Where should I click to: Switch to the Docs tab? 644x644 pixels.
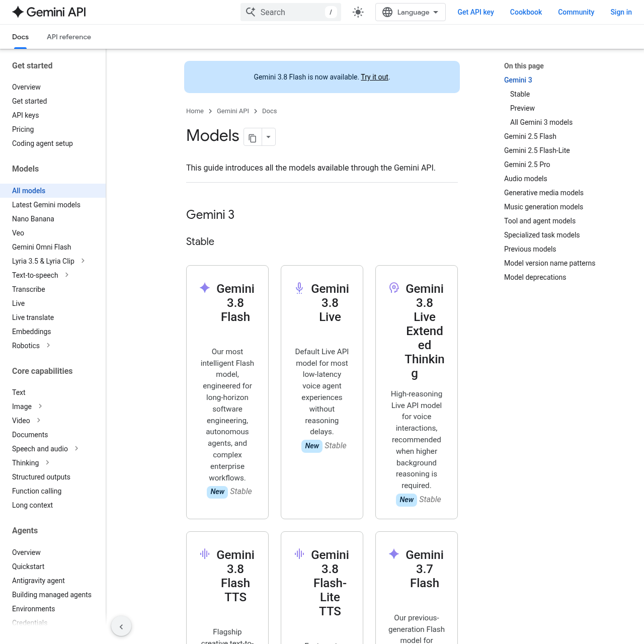click(x=20, y=37)
